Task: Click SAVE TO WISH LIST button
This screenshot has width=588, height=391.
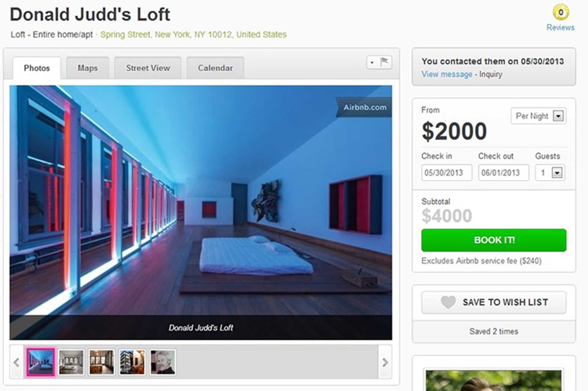Action: coord(494,302)
